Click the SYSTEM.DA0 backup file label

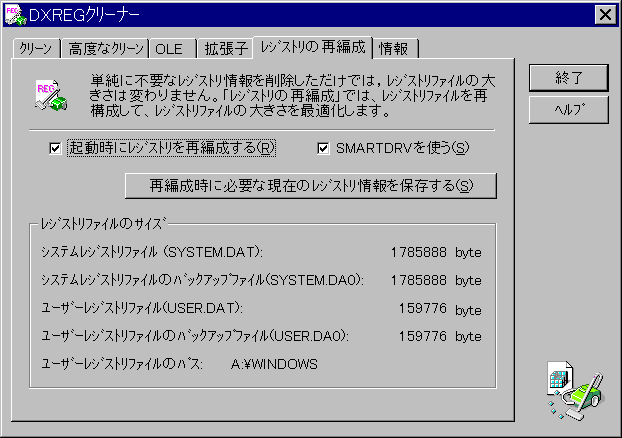pyautogui.click(x=201, y=280)
